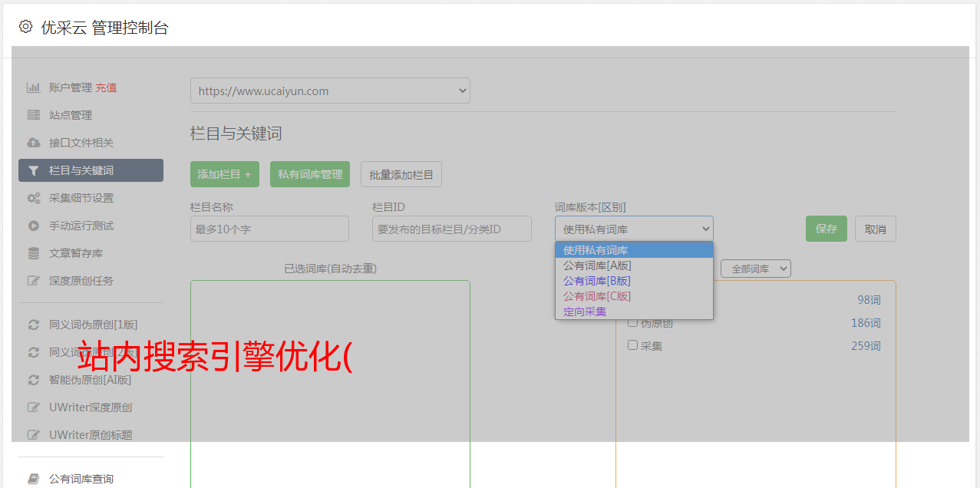Image resolution: width=980 pixels, height=488 pixels.
Task: Click the server icon beside 站点管理
Action: click(33, 115)
